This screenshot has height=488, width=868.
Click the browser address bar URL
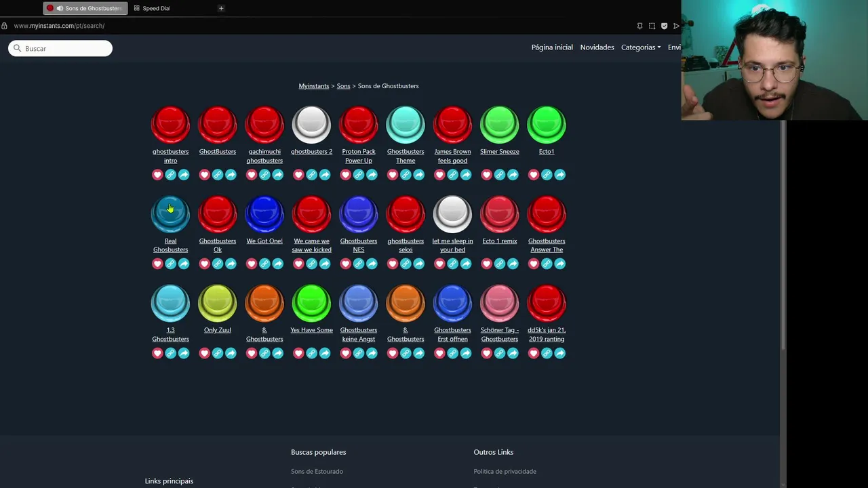pos(59,26)
